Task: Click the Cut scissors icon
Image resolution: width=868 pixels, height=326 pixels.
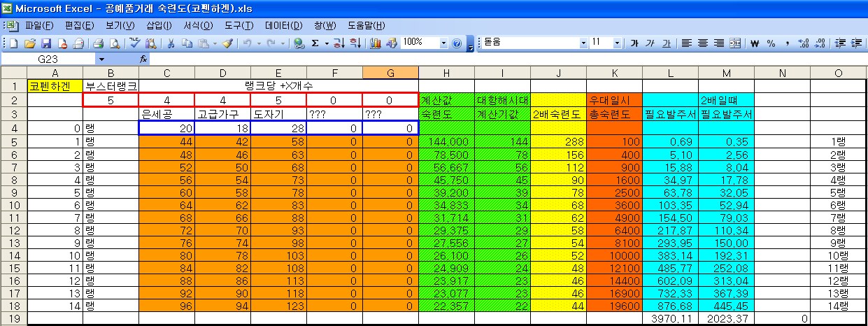Action: pyautogui.click(x=170, y=43)
